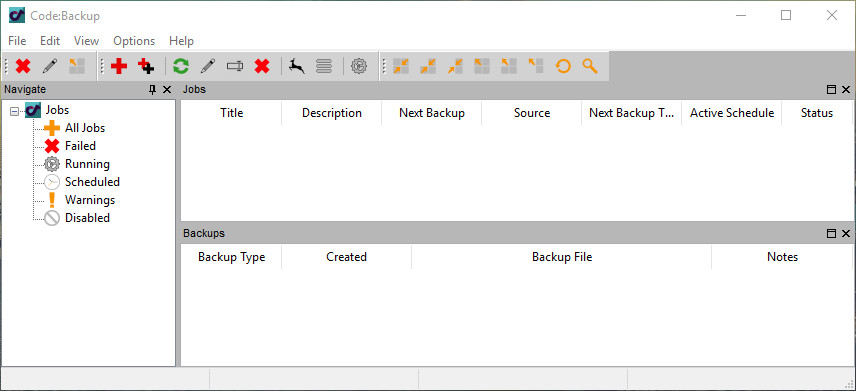
Task: Click the Source column header
Action: coord(532,113)
